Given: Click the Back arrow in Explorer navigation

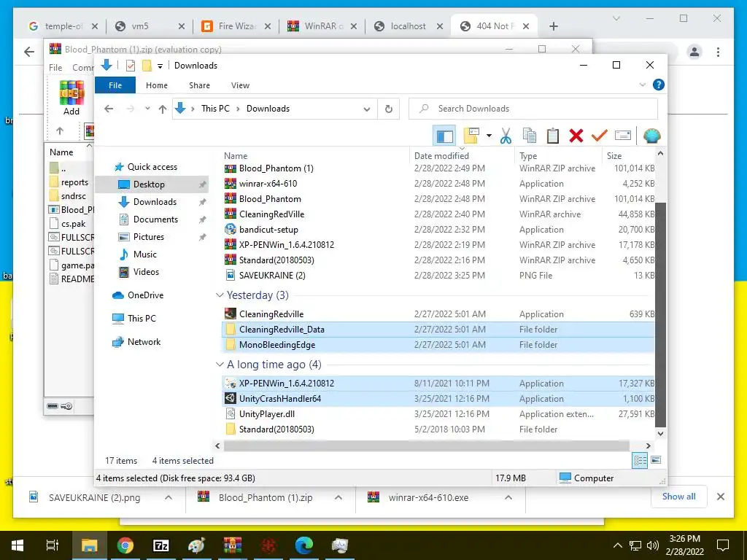Looking at the screenshot, I should coord(109,109).
